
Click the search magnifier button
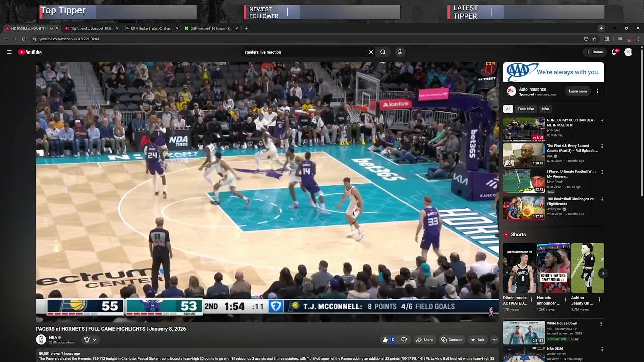[x=383, y=52]
